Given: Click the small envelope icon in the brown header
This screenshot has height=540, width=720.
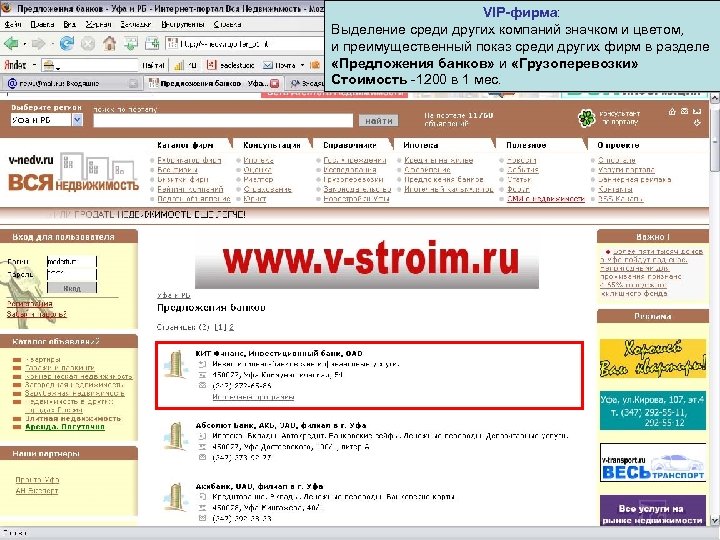Looking at the screenshot, I should (x=684, y=112).
